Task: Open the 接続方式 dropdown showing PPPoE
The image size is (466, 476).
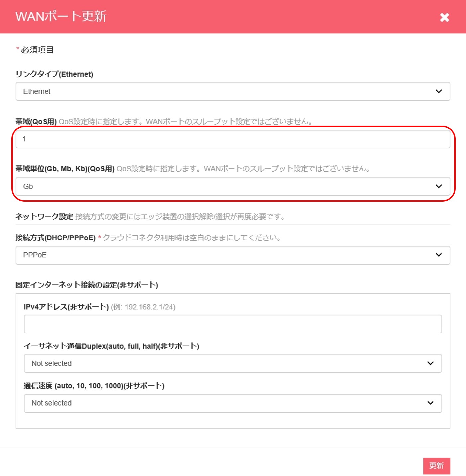Action: [233, 255]
